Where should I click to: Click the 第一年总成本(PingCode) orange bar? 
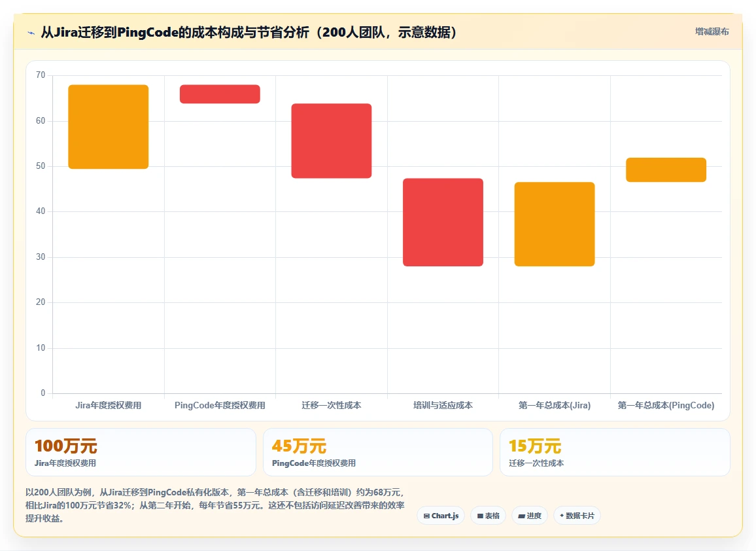666,170
